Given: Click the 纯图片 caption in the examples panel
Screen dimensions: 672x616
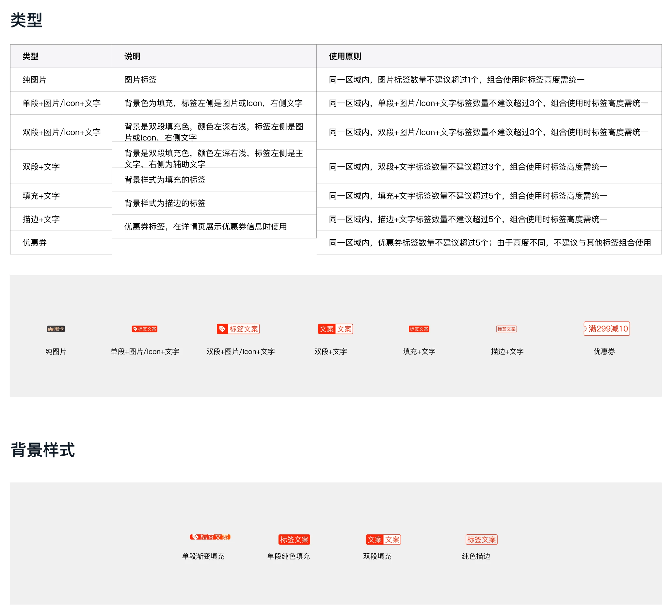Looking at the screenshot, I should point(56,351).
